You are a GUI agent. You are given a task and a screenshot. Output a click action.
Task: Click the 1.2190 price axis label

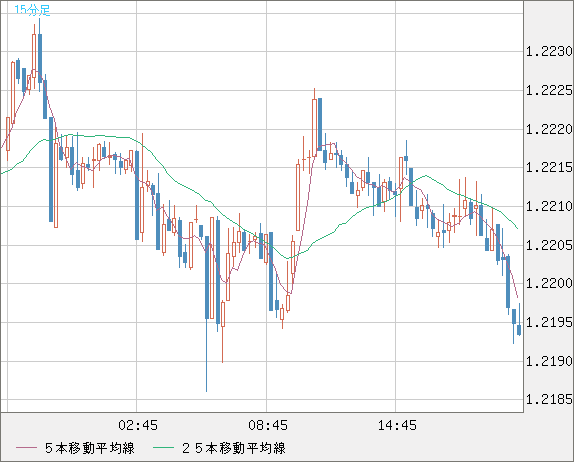(549, 361)
